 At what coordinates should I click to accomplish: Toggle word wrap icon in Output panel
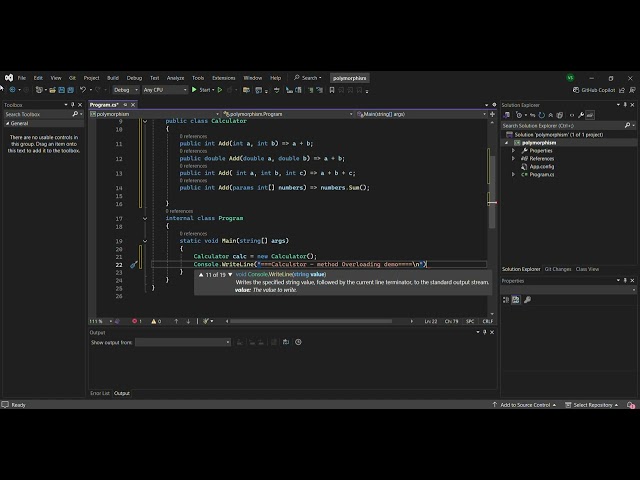point(286,342)
